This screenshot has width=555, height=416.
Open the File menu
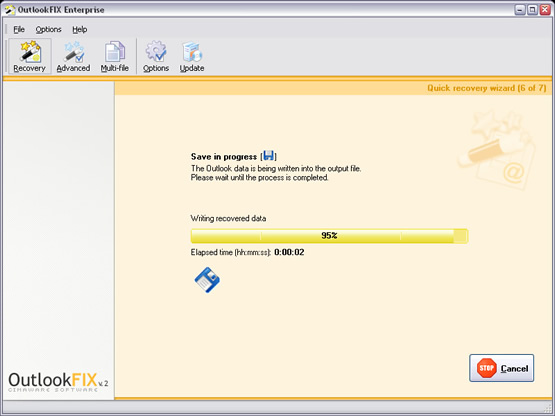19,29
